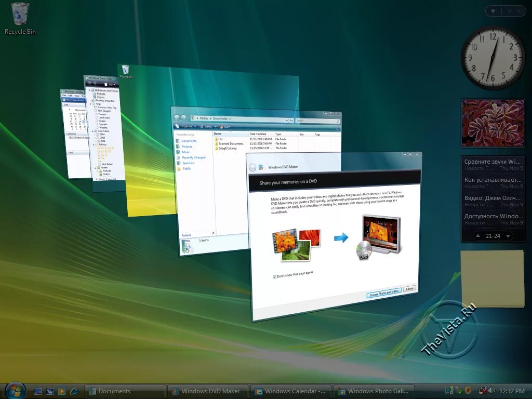
Task: Open the Recycle Bin desktop icon
Action: (20, 19)
